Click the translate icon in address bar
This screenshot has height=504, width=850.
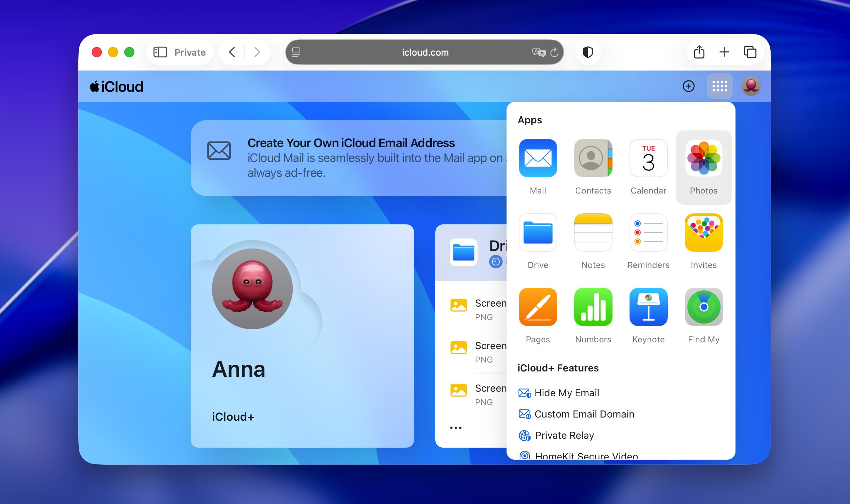coord(538,52)
